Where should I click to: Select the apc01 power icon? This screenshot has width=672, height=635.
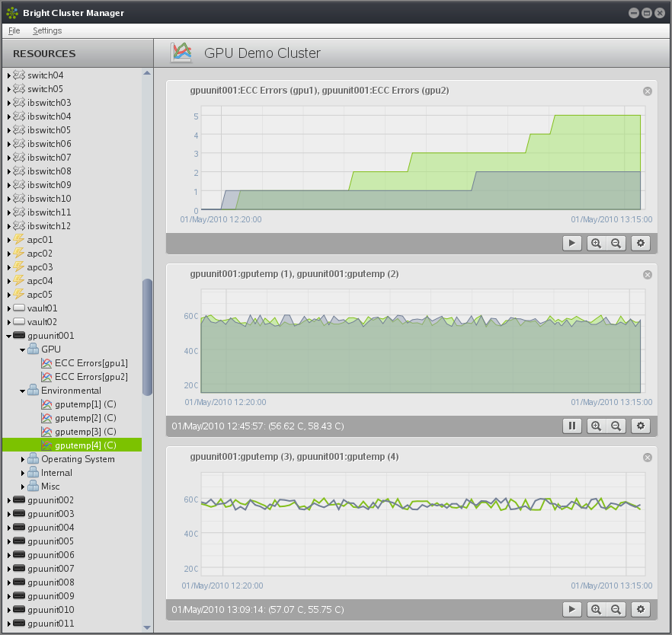(x=19, y=239)
